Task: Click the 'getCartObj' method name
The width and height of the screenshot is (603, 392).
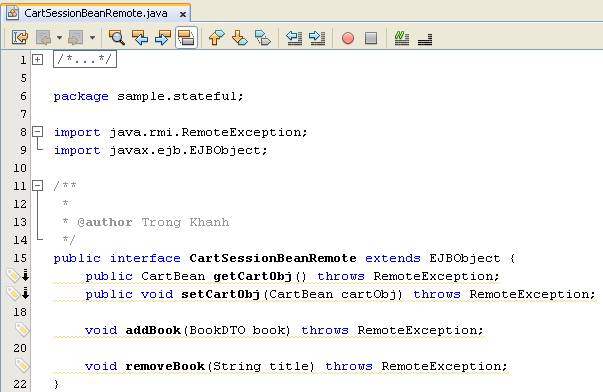Action: 252,276
